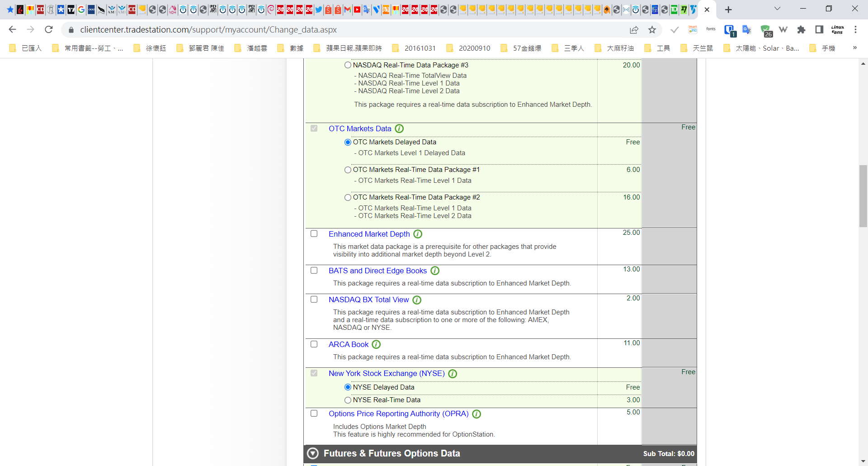Open info icon next to New York Stock Exchange
Image resolution: width=868 pixels, height=466 pixels.
(453, 374)
